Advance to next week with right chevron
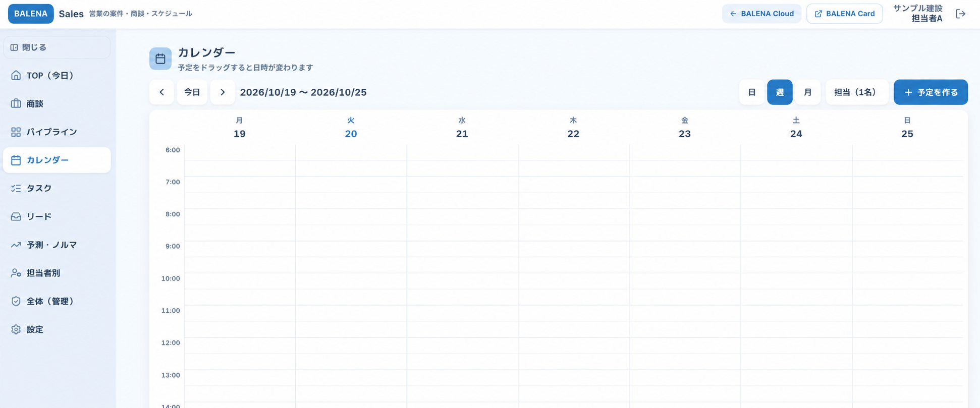980x408 pixels. [223, 92]
